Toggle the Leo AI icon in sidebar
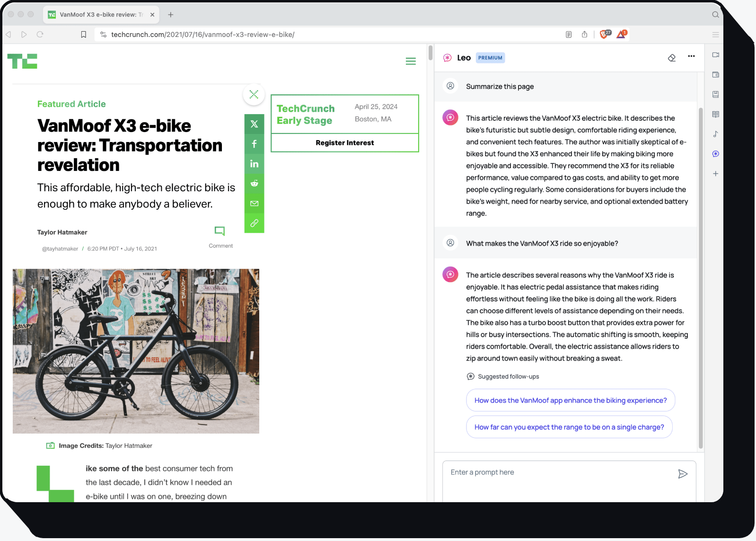This screenshot has width=756, height=541. tap(715, 154)
